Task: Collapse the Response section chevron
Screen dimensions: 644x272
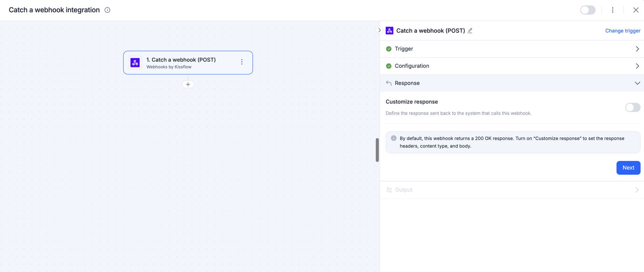Action: (637, 83)
